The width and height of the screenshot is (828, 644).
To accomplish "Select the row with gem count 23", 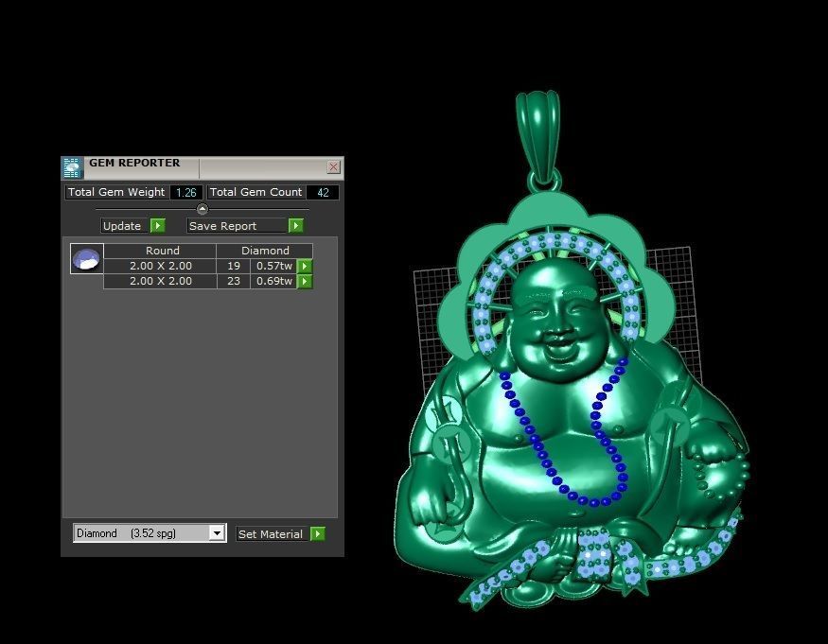I will (208, 282).
